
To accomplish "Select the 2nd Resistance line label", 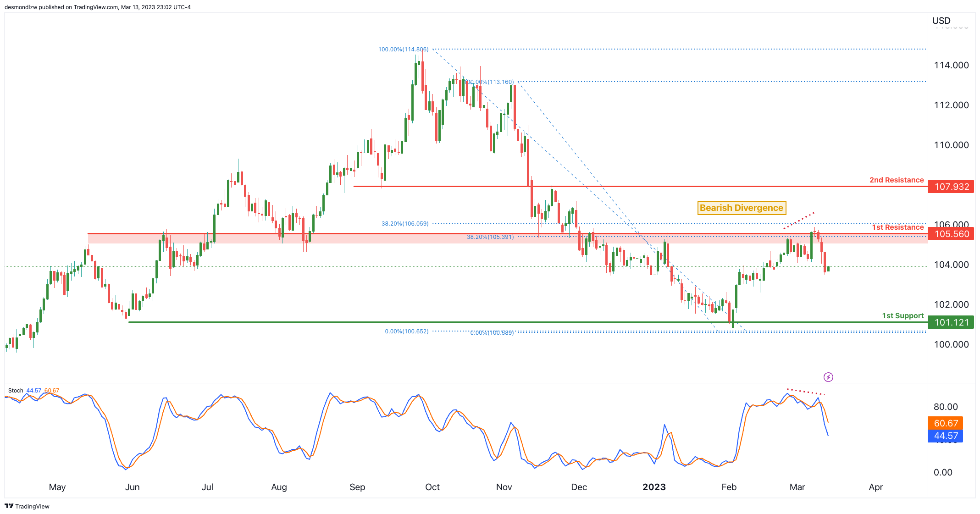I will coord(896,180).
